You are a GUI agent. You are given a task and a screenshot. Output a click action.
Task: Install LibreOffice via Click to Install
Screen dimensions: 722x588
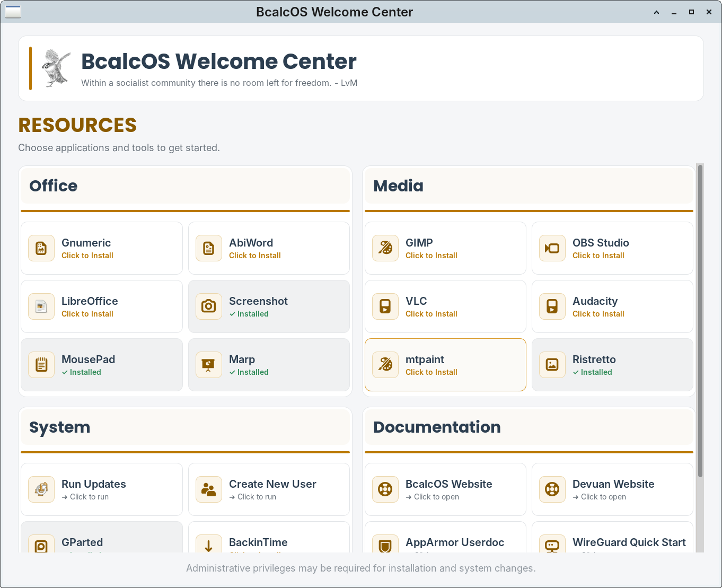click(87, 314)
